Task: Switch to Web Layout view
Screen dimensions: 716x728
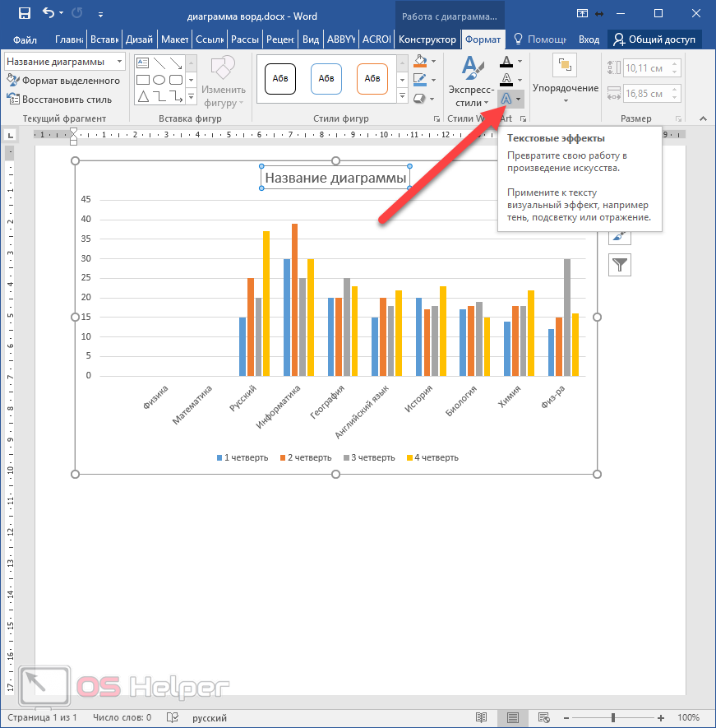Action: pos(546,717)
